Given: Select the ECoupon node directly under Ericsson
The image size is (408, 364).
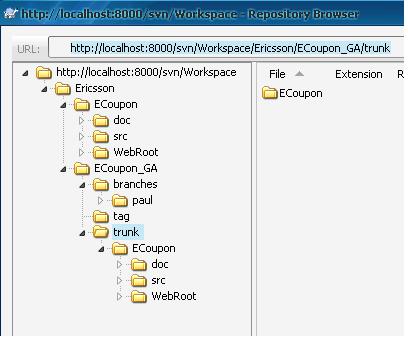Looking at the screenshot, I should (x=116, y=104).
